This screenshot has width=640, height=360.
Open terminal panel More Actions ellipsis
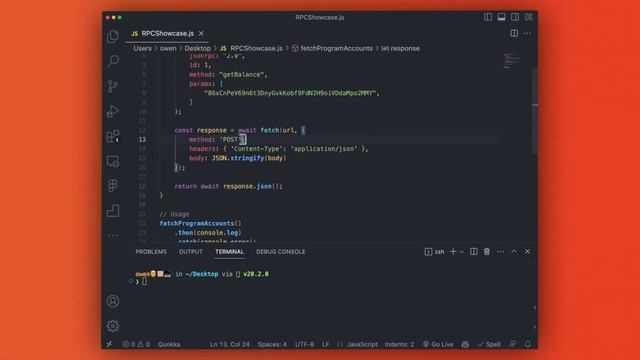point(500,252)
